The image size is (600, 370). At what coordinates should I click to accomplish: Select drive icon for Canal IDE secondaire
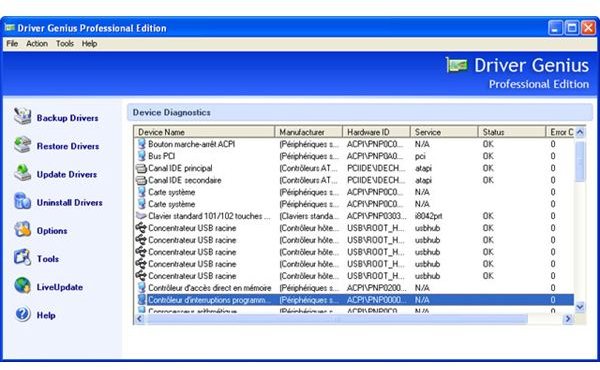141,180
